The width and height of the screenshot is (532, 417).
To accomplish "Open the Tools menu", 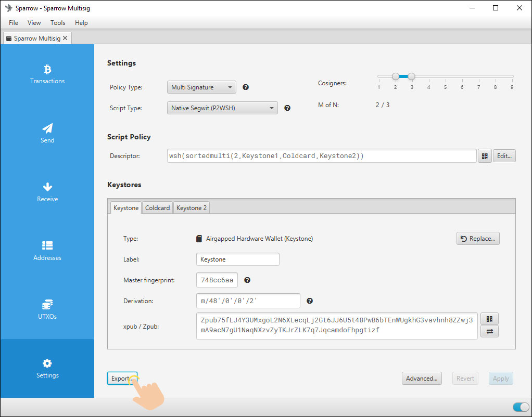I will pos(57,22).
